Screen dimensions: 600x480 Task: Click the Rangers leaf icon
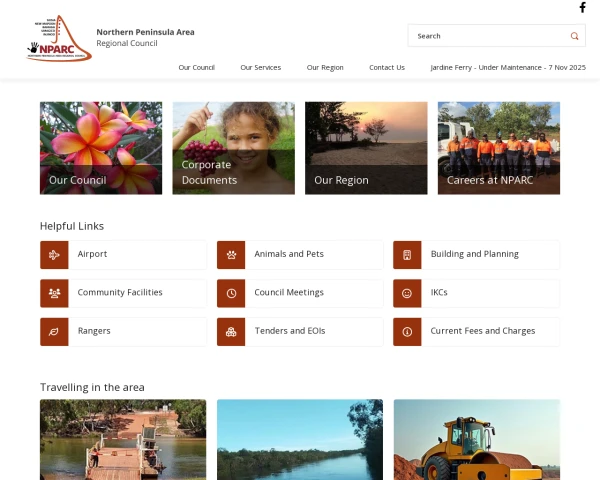click(54, 331)
